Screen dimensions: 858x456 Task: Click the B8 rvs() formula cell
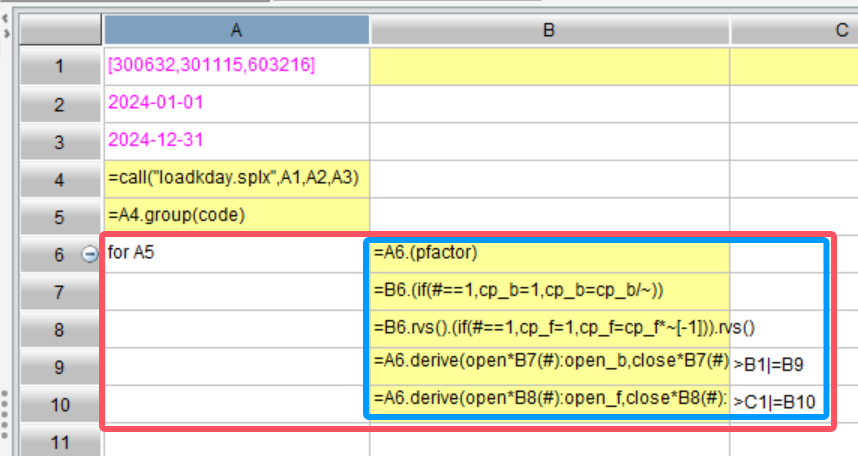pos(549,328)
